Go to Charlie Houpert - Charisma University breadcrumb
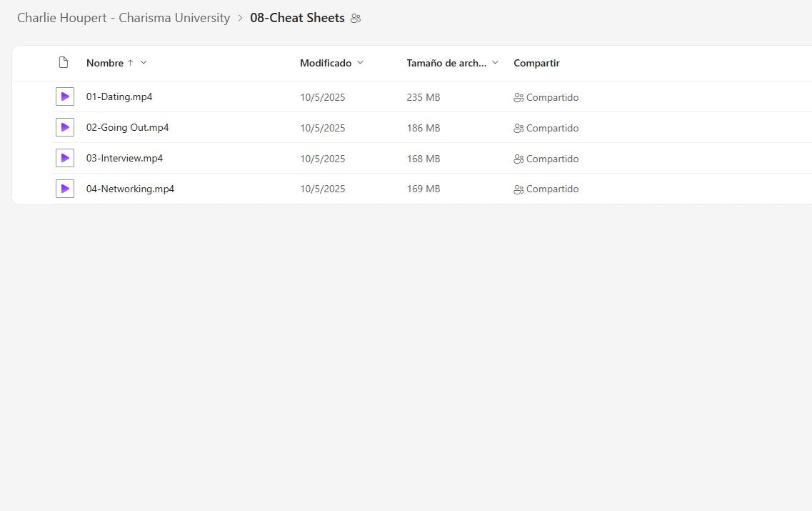 pyautogui.click(x=124, y=18)
